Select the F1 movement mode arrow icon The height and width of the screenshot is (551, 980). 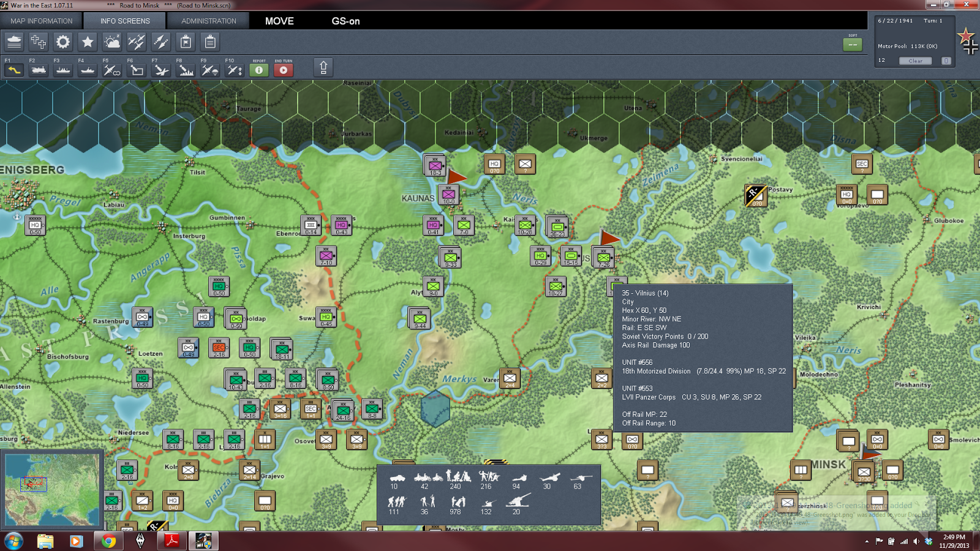pos(13,70)
